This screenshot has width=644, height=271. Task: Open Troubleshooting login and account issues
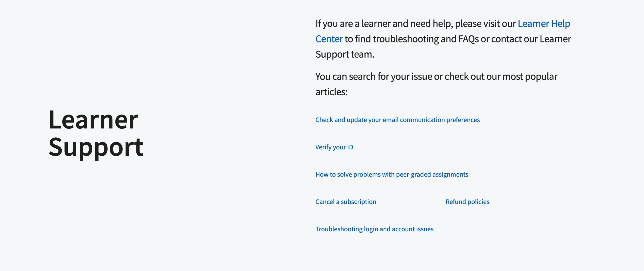374,229
